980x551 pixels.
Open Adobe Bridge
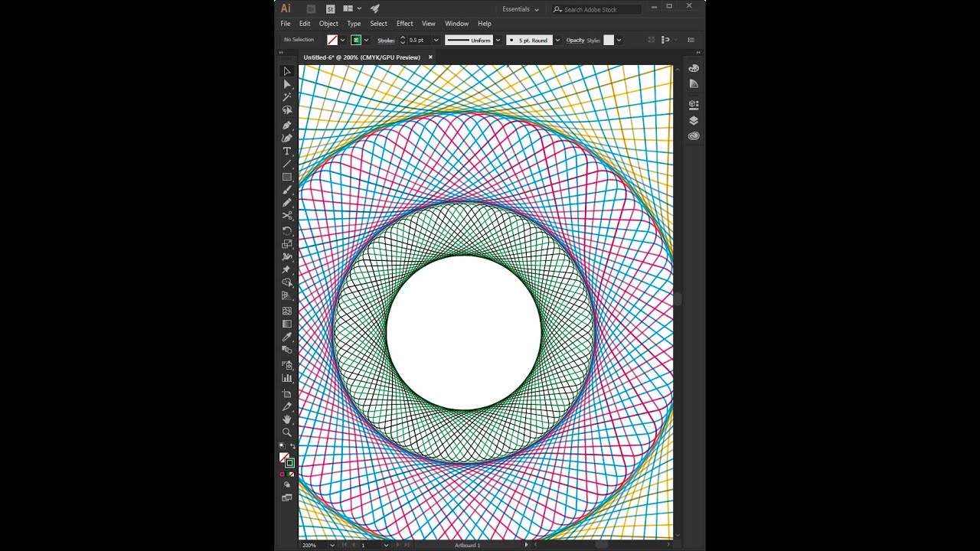312,9
